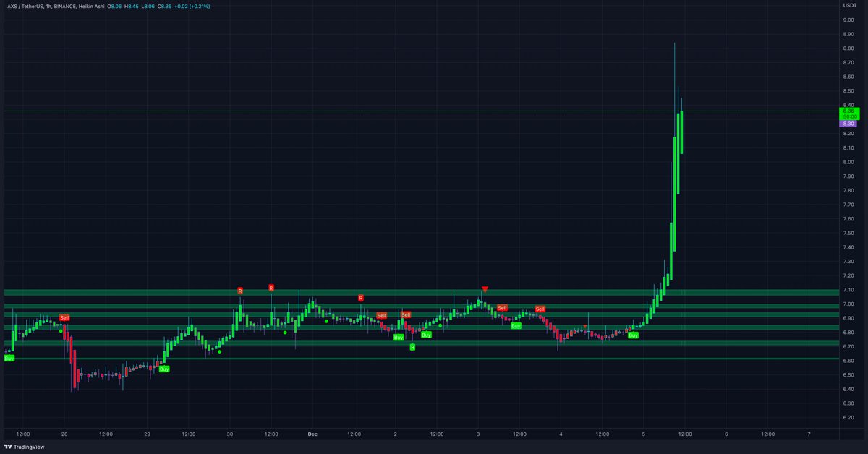Image resolution: width=868 pixels, height=454 pixels.
Task: Click the +0.21% change value in the legend
Action: [x=201, y=6]
